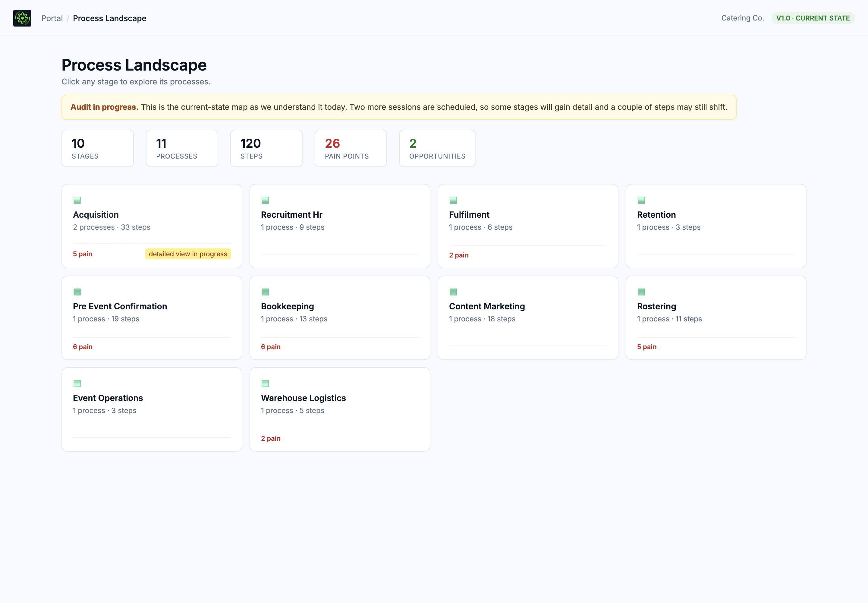868x603 pixels.
Task: Open the Fulfilment stage title
Action: pos(469,215)
